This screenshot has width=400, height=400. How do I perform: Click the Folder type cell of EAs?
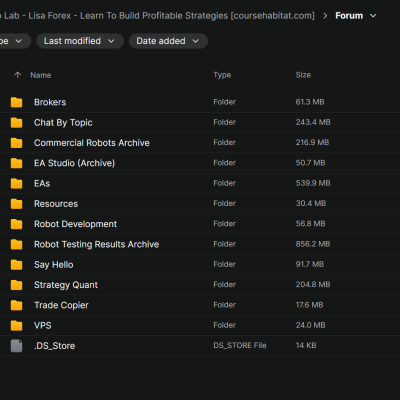[224, 183]
